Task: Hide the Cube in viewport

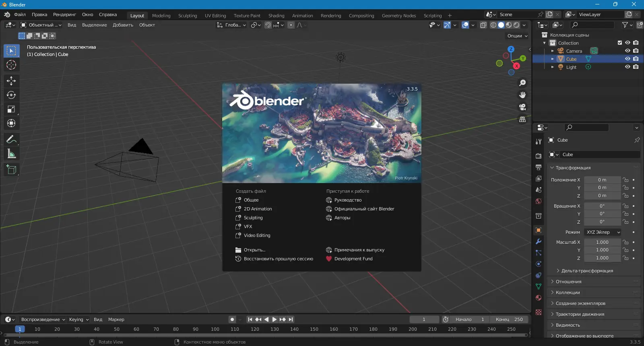Action: [x=627, y=59]
